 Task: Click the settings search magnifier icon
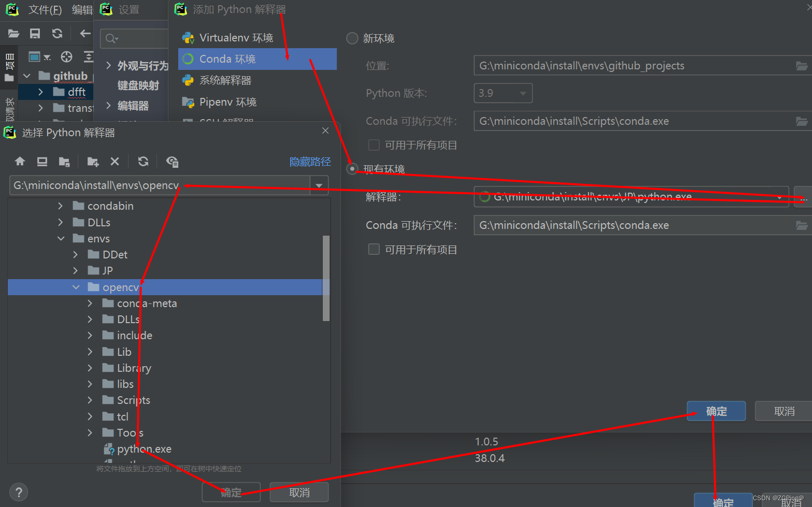pyautogui.click(x=111, y=38)
